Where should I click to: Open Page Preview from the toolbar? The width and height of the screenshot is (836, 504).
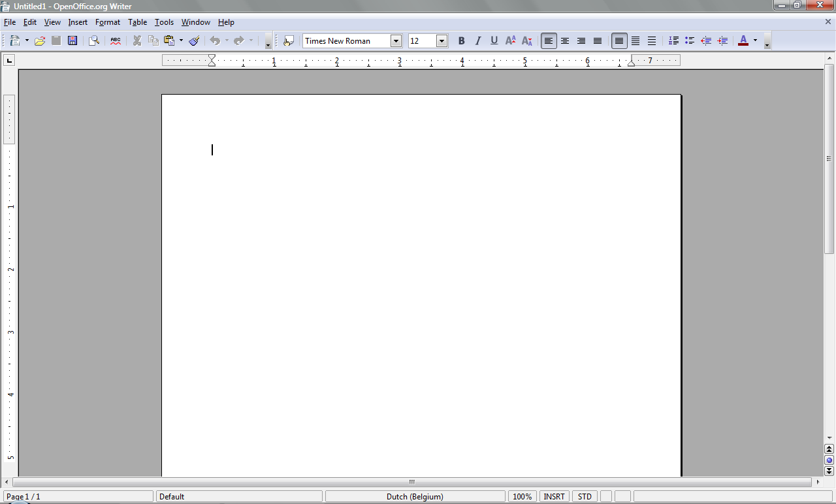click(x=94, y=41)
